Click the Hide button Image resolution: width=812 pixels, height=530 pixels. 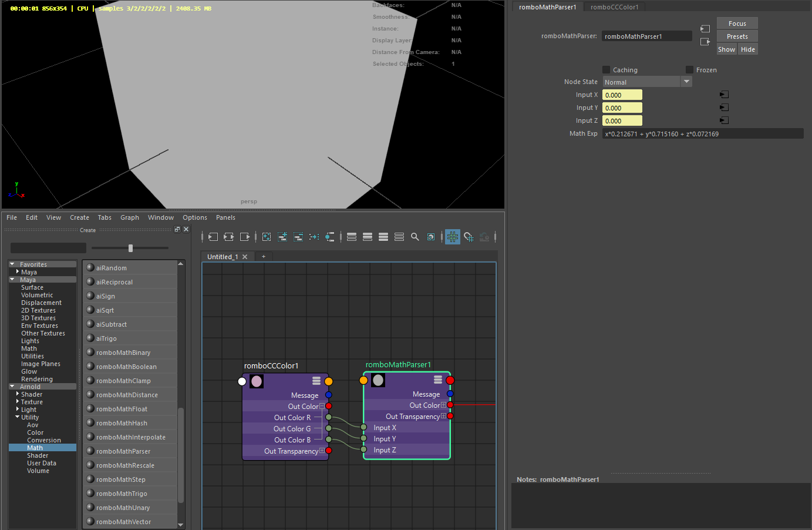pos(748,49)
